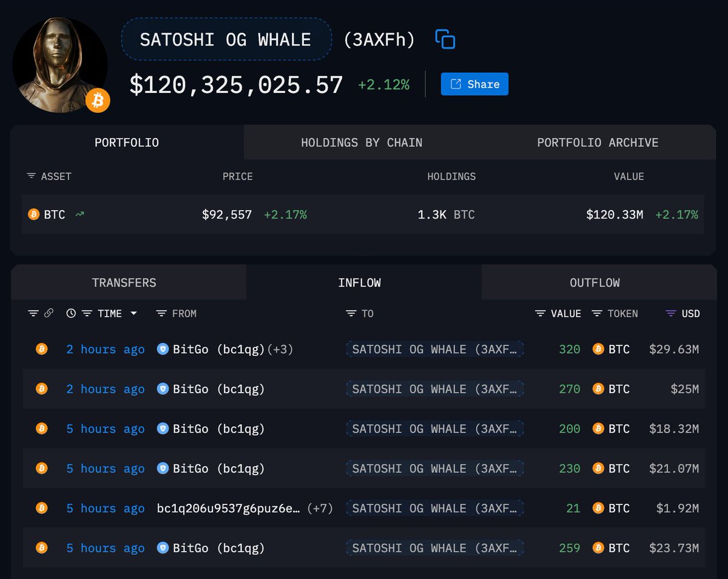Image resolution: width=728 pixels, height=579 pixels.
Task: Open the 5 hours ago transaction for 21 BTC
Action: (x=106, y=509)
